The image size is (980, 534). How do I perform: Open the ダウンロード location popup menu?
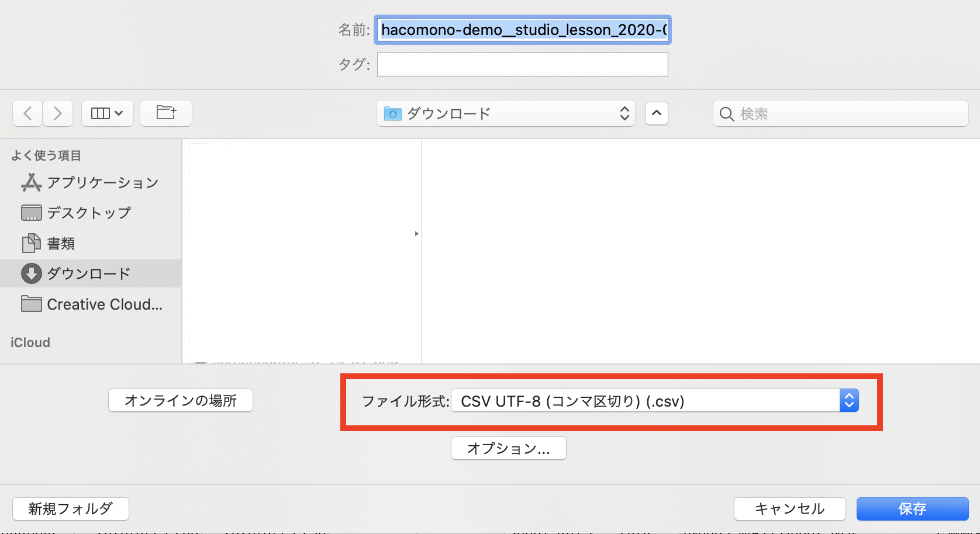tap(506, 113)
